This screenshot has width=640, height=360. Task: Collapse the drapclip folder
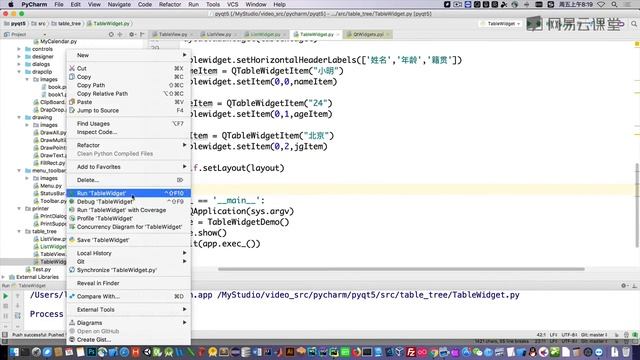click(19, 72)
